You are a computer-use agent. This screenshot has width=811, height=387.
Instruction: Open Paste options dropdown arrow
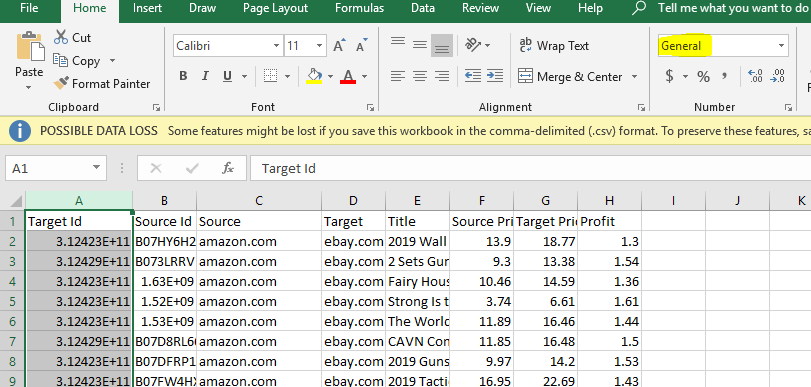(x=28, y=87)
